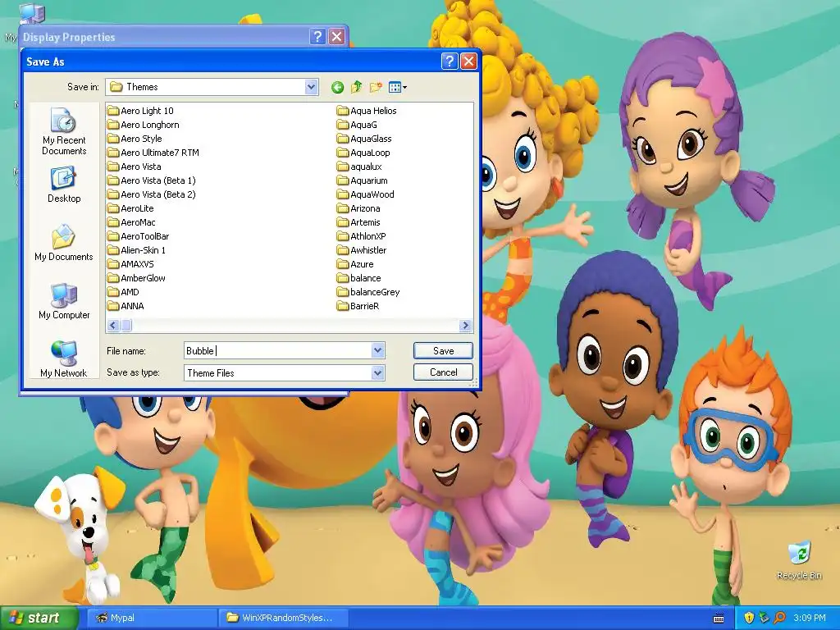Image resolution: width=840 pixels, height=630 pixels.
Task: Select the Aero Longhorn folder
Action: click(x=143, y=125)
